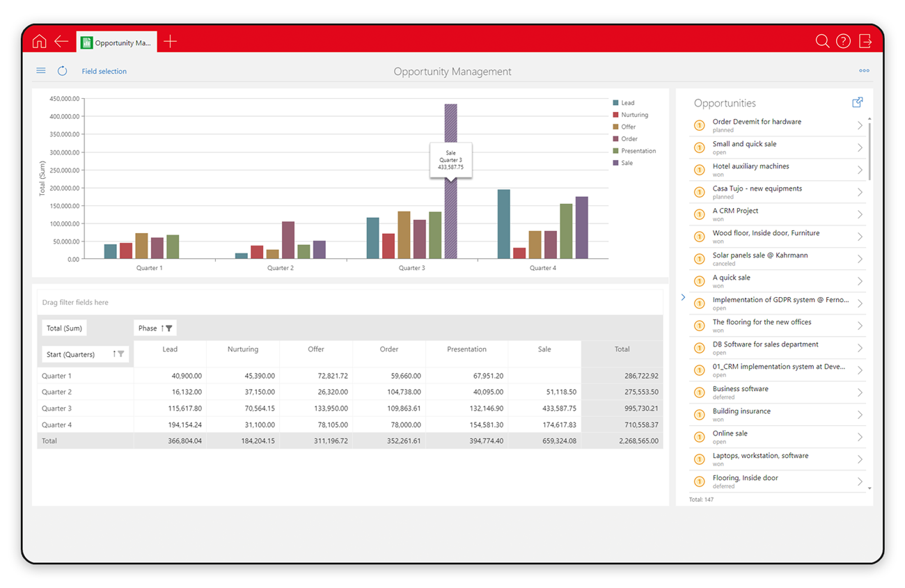Refresh the Opportunity Management view

(62, 71)
